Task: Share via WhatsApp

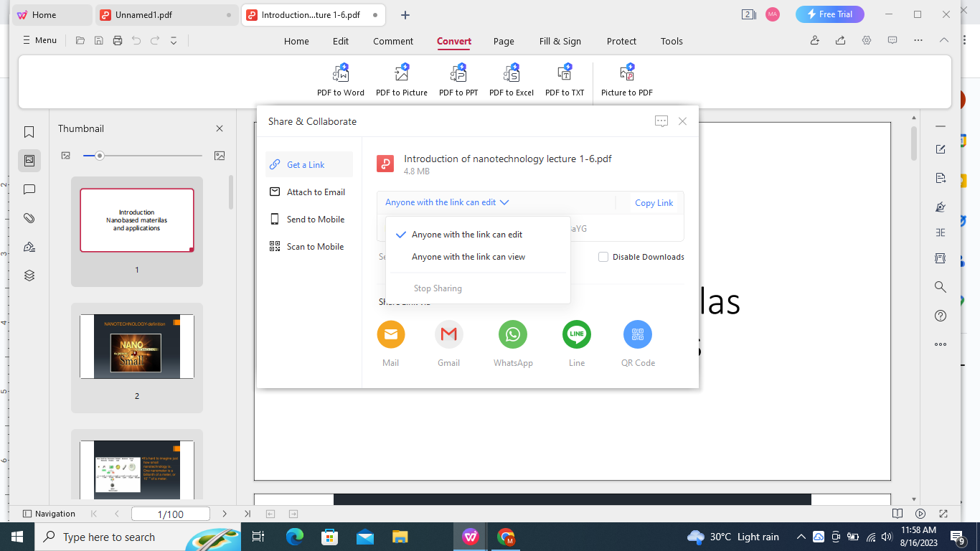Action: (512, 334)
